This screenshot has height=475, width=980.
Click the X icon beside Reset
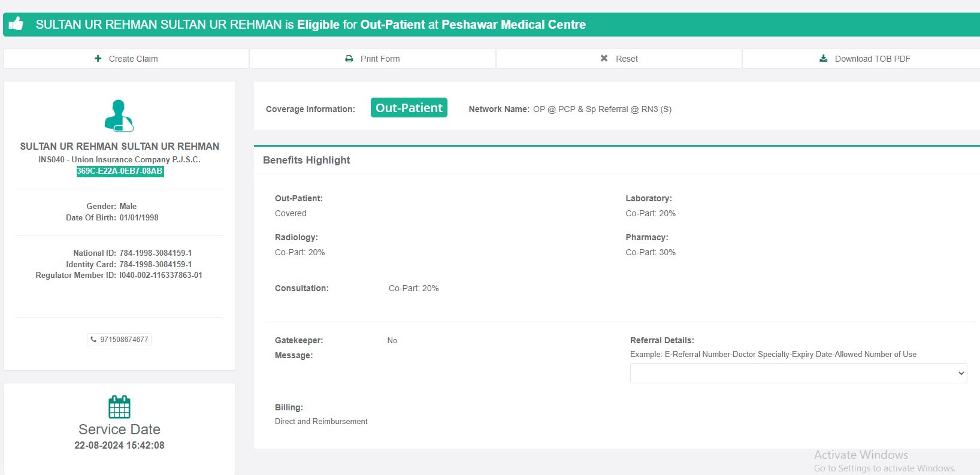coord(604,59)
